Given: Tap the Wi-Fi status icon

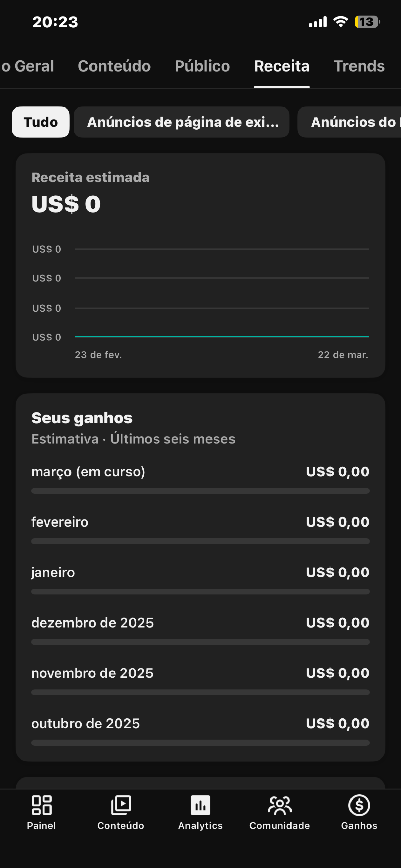Looking at the screenshot, I should (x=341, y=22).
